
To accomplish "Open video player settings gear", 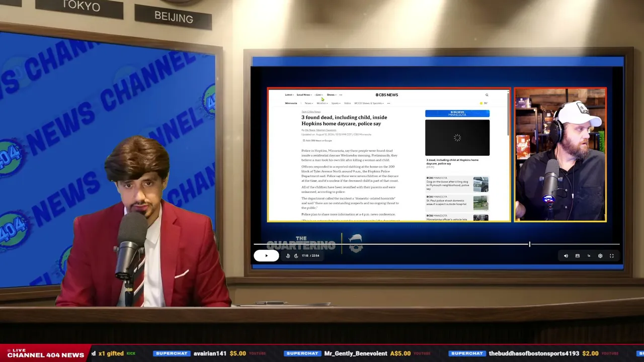I will pos(600,256).
